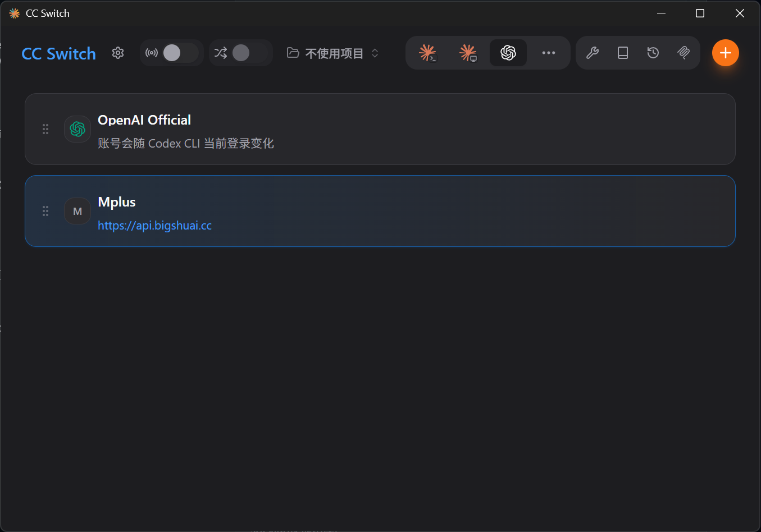Click the chevron beside 不使用项目

click(375, 53)
